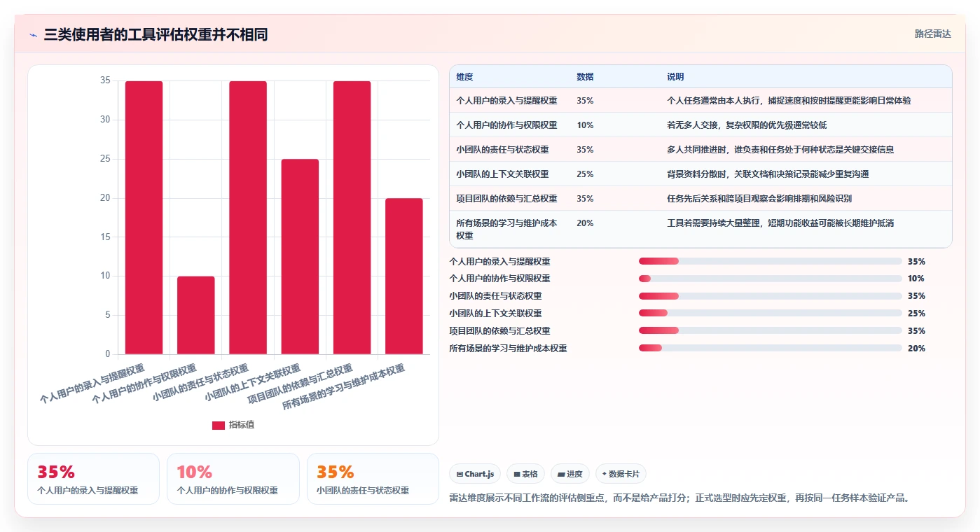Click the 10% value in the table
980x532 pixels.
(585, 125)
